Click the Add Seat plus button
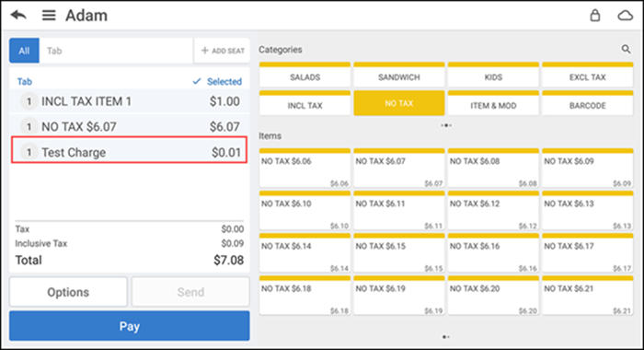The width and height of the screenshot is (644, 350). (x=223, y=51)
